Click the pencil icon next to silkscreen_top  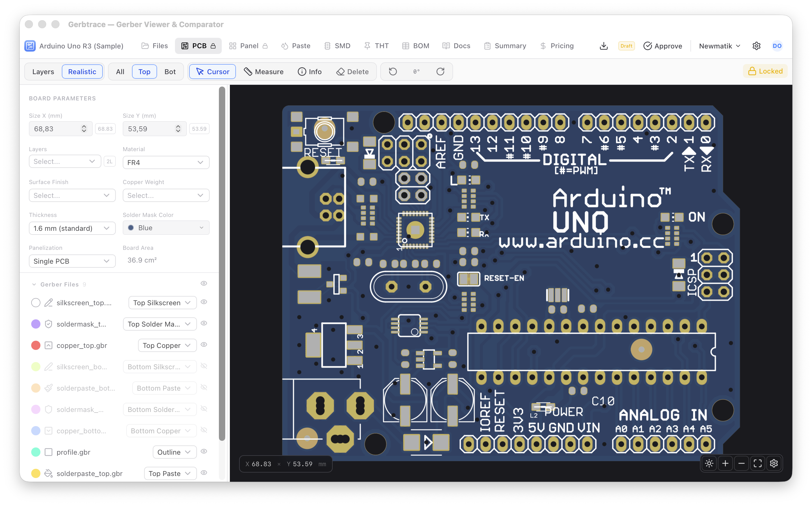point(49,303)
